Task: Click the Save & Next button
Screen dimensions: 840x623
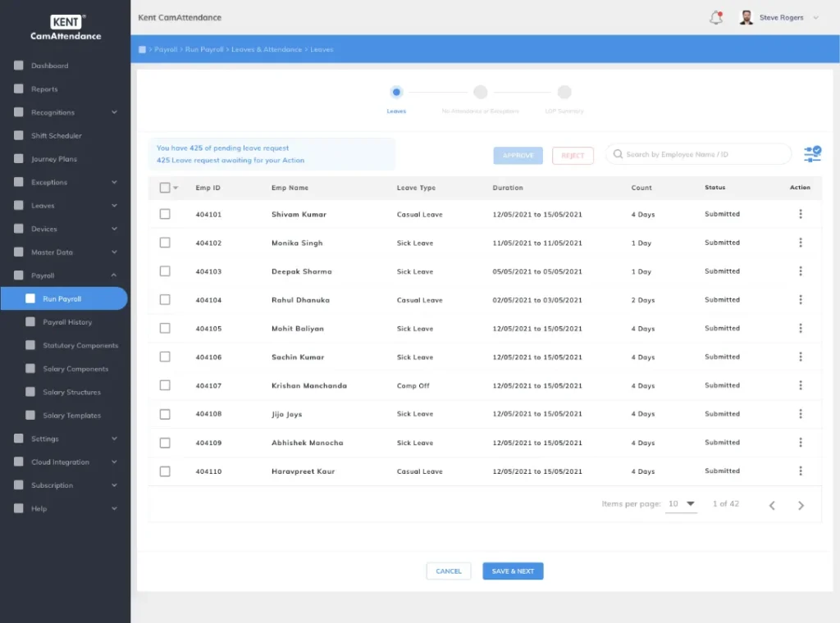Action: coord(513,571)
